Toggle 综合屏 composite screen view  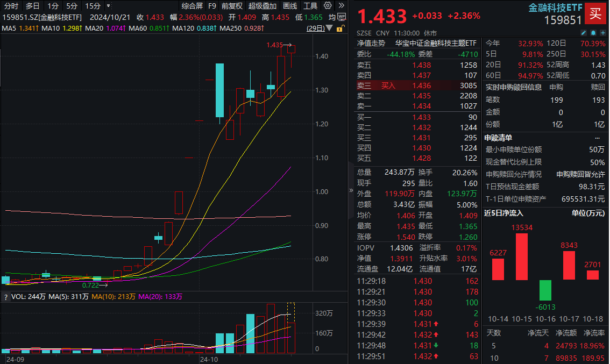pyautogui.click(x=192, y=6)
